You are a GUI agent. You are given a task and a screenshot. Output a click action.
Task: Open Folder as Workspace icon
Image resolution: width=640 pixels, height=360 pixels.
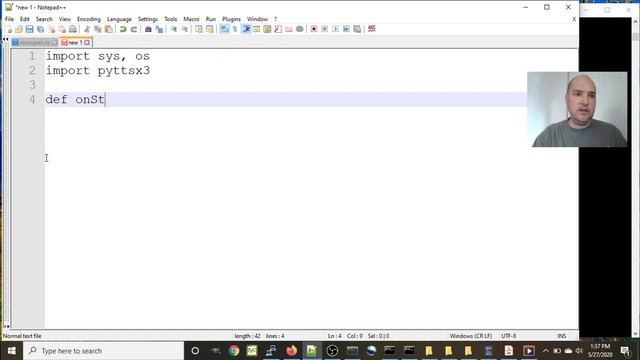289,29
